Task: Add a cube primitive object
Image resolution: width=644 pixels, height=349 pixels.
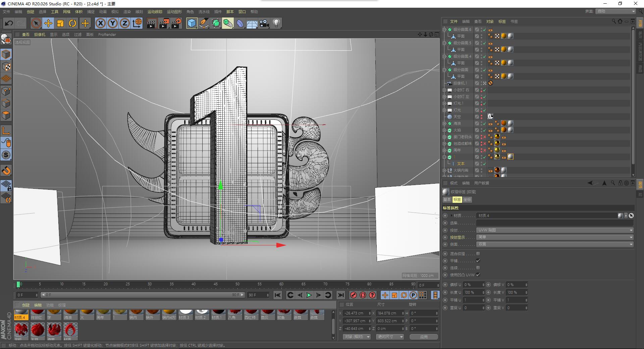Action: (192, 23)
